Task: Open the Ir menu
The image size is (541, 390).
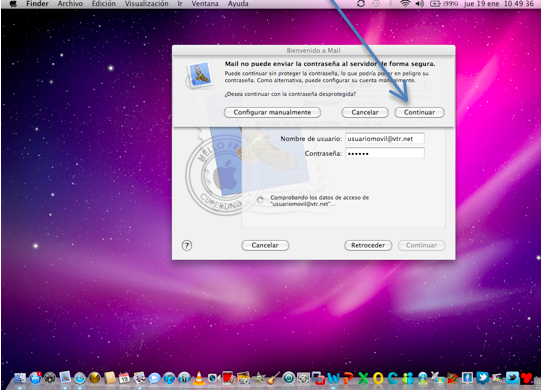Action: click(180, 4)
